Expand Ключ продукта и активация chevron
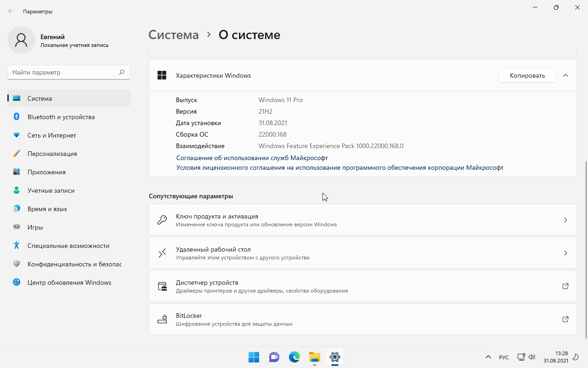The width and height of the screenshot is (588, 368). [565, 220]
